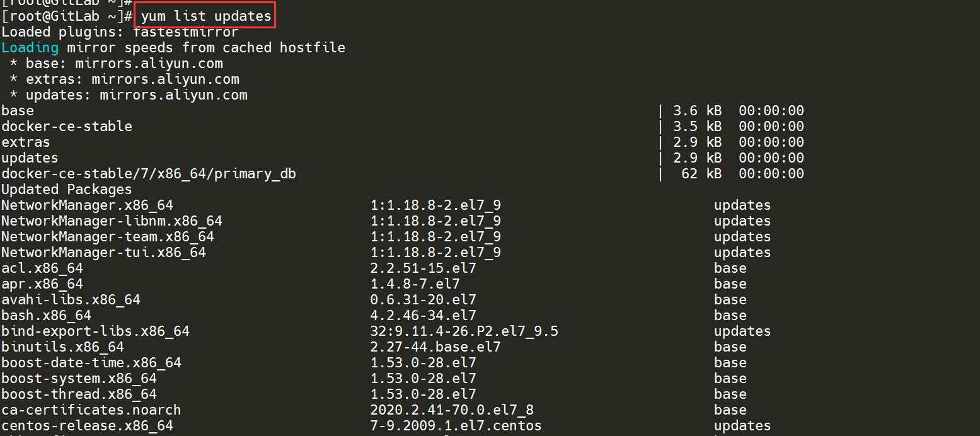Click the root@GitLab shell prompt
980x436 pixels.
pyautogui.click(x=67, y=16)
